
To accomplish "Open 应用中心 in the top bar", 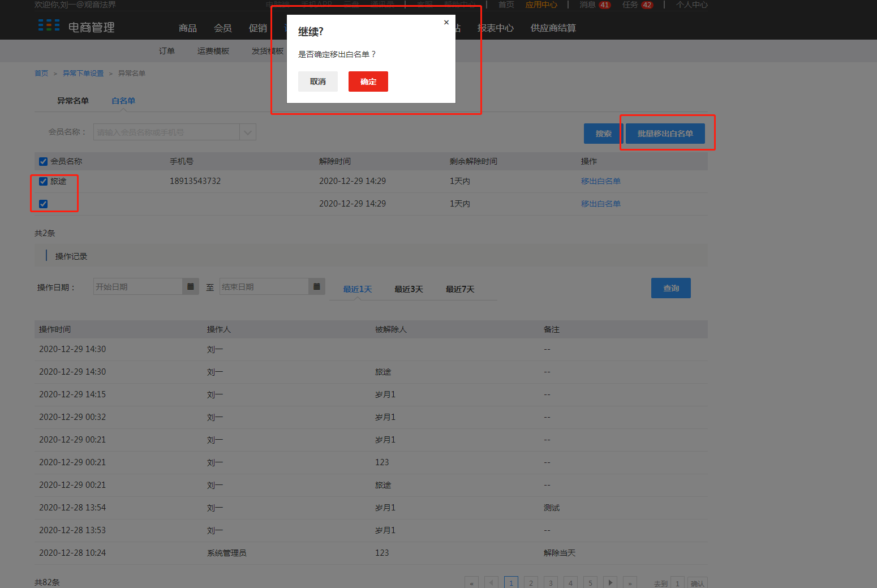I will click(x=541, y=5).
